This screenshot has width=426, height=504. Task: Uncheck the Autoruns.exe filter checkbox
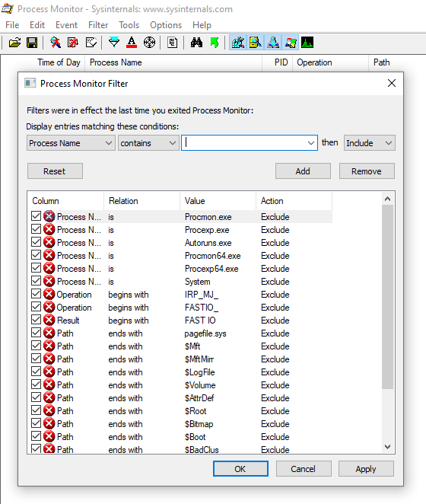pyautogui.click(x=36, y=242)
